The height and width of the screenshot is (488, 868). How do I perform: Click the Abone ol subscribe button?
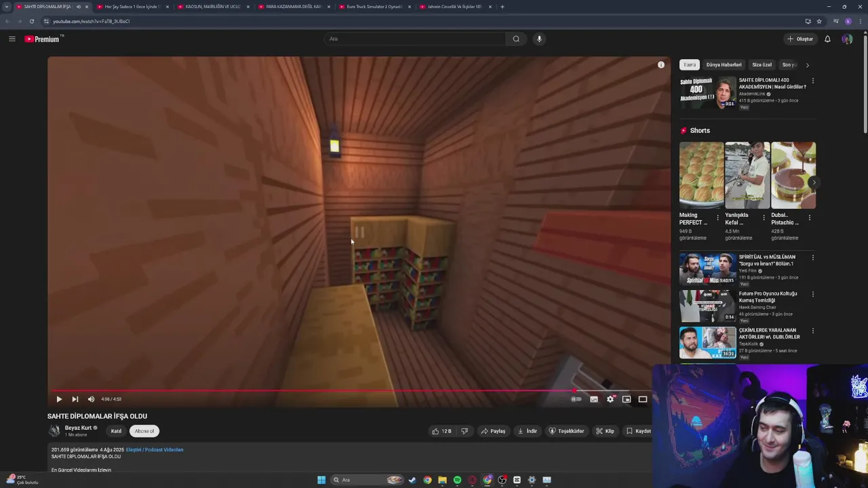click(144, 431)
